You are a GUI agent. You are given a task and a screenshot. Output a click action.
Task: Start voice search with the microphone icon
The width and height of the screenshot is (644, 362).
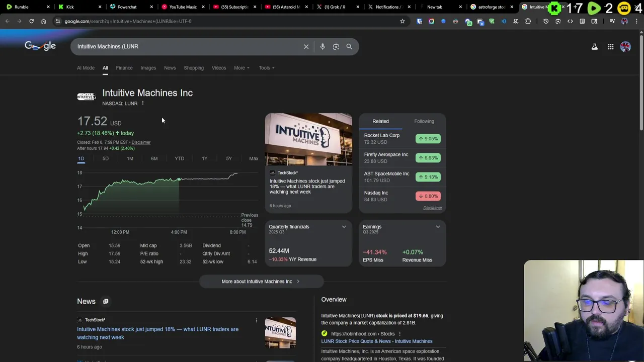(x=323, y=47)
